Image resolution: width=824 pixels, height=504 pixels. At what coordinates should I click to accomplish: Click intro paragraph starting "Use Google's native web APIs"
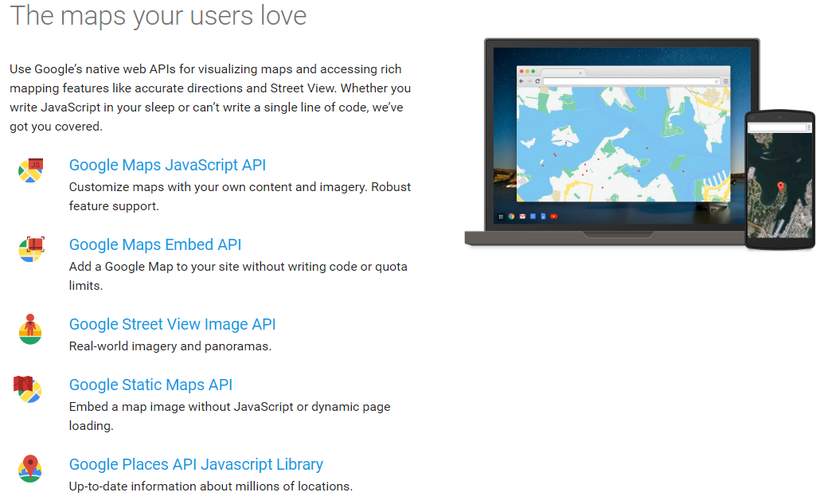pos(210,98)
